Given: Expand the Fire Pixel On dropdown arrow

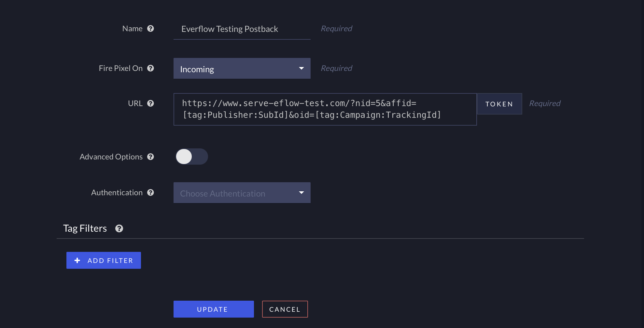Looking at the screenshot, I should coord(301,68).
